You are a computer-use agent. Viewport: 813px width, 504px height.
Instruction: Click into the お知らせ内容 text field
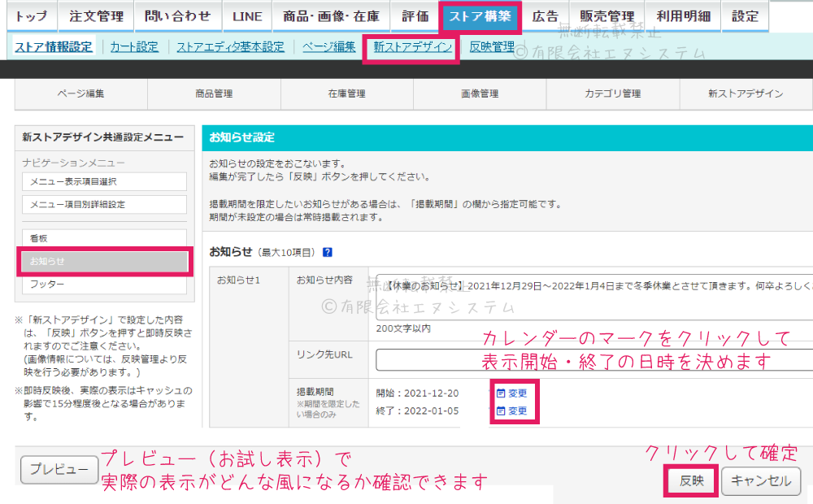click(x=594, y=297)
